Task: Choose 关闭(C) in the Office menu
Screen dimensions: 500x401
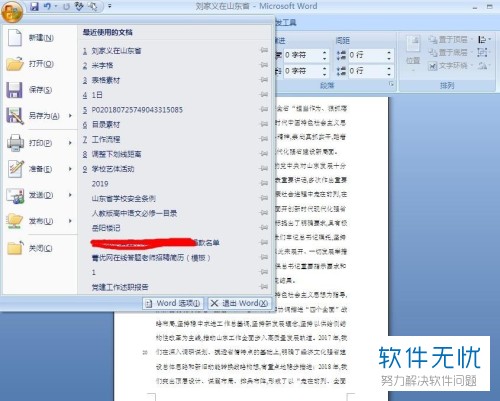Action: point(40,248)
